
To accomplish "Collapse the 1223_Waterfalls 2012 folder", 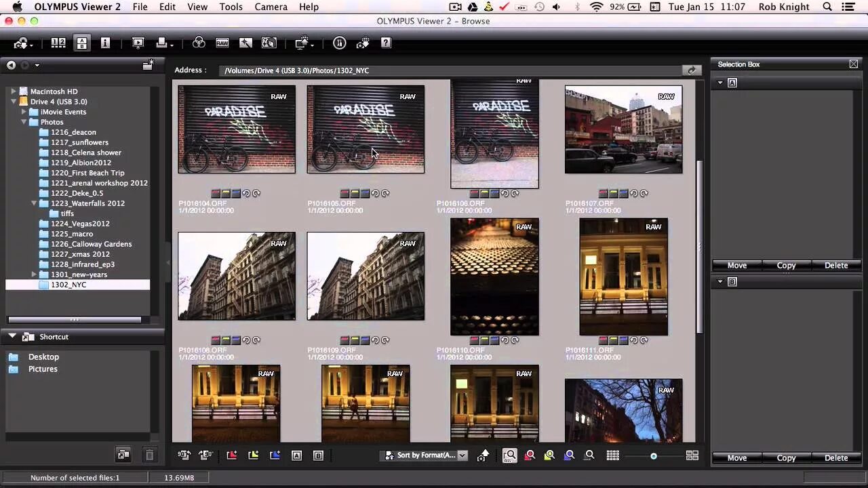I will (x=34, y=203).
